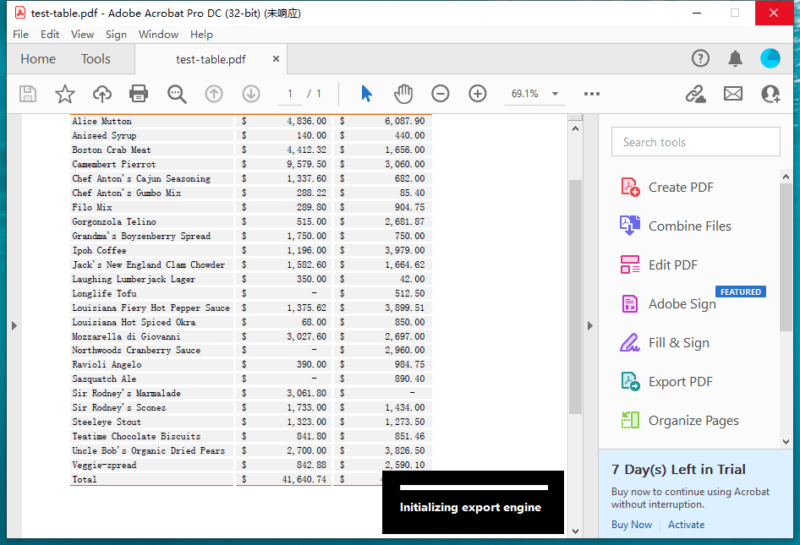Click the export progress bar
Screen dimensions: 800x545
pyautogui.click(x=473, y=487)
